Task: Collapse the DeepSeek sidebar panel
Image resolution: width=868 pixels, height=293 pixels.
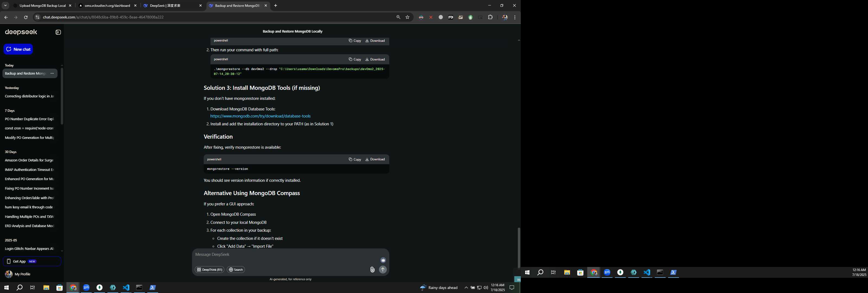Action: (58, 32)
